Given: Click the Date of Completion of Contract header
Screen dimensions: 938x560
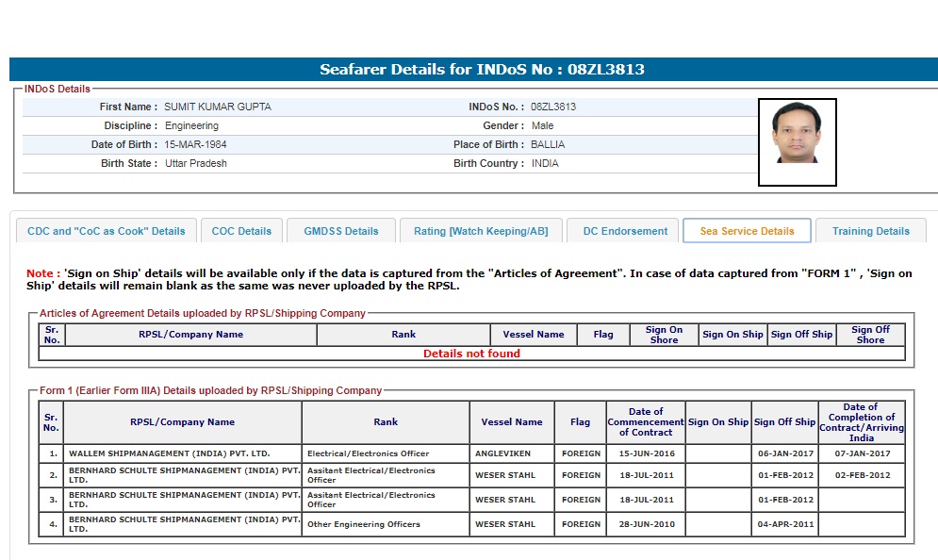Looking at the screenshot, I should coord(861,421).
